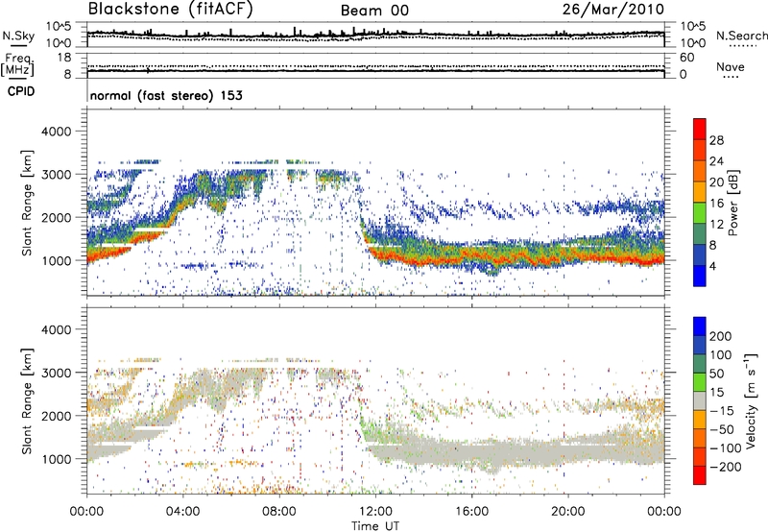Click the velocity scale value '-15'
The width and height of the screenshot is (768, 532).
coord(722,411)
